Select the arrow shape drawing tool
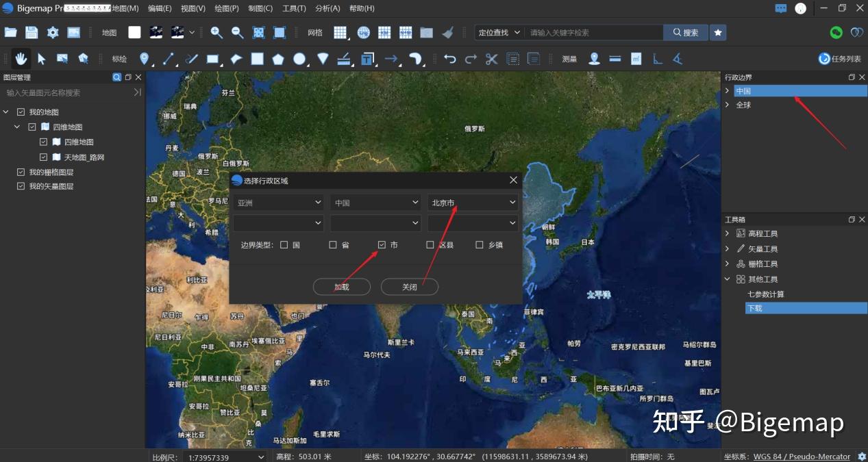The image size is (868, 462). (x=391, y=59)
